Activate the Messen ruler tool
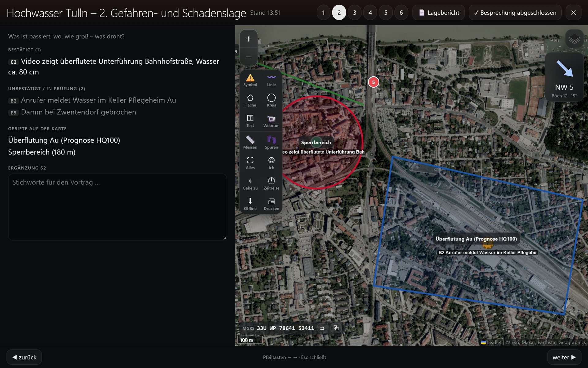Image resolution: width=588 pixels, height=368 pixels. pos(250,143)
